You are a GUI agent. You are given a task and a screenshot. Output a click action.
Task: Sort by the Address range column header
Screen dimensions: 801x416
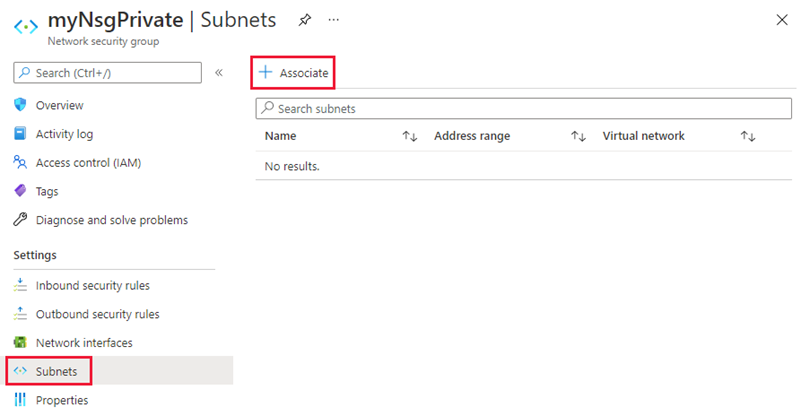tap(472, 136)
